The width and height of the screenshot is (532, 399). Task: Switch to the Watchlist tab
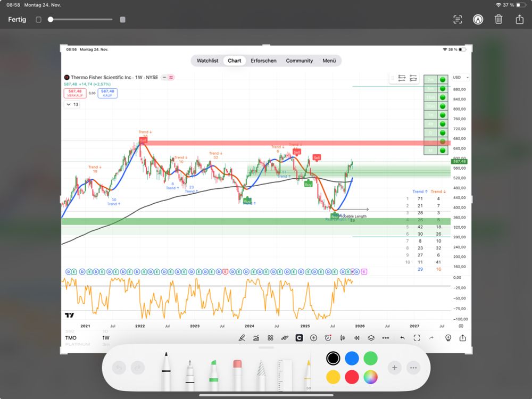point(207,61)
